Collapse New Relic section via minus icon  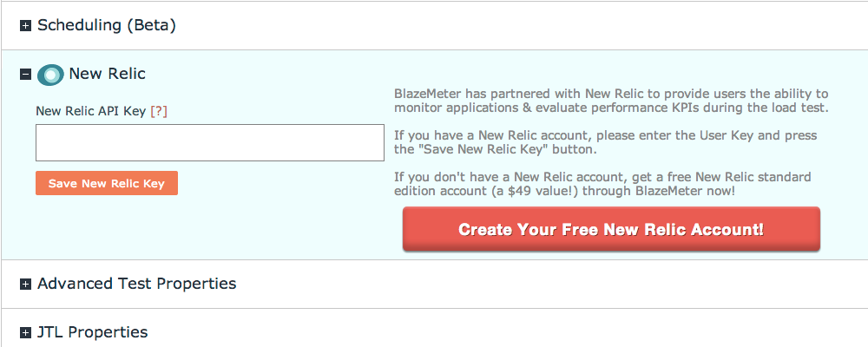(25, 74)
